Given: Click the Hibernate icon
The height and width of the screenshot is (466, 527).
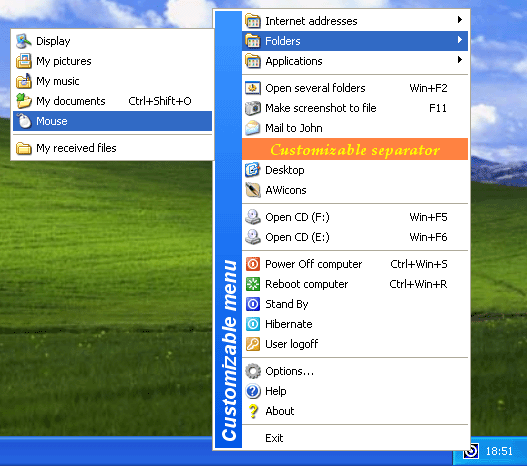Looking at the screenshot, I should point(253,324).
